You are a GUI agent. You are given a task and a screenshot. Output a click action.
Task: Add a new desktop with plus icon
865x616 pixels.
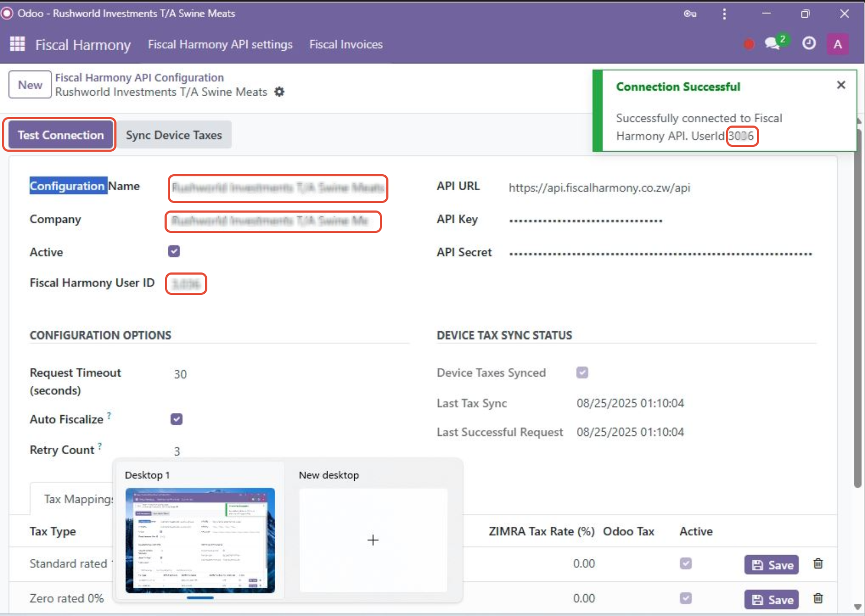[373, 540]
